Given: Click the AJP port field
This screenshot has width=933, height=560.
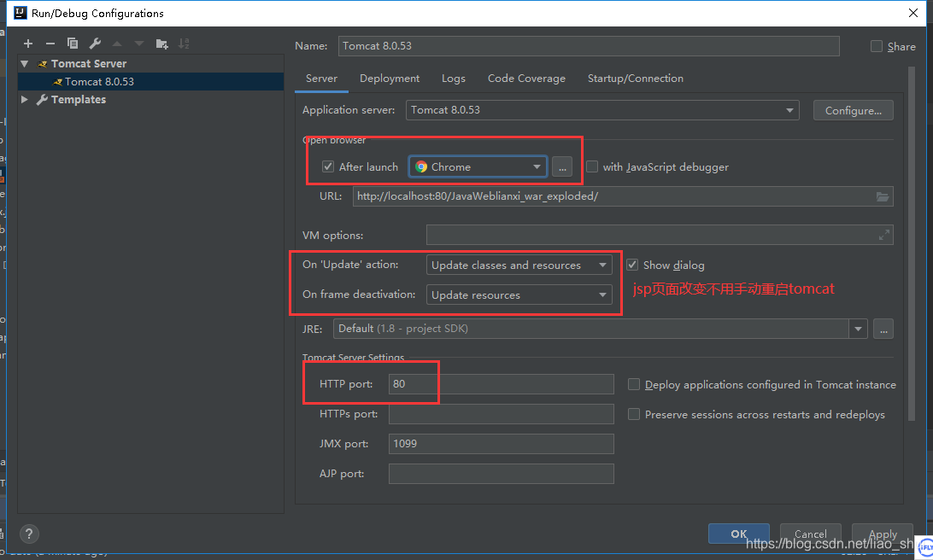Looking at the screenshot, I should coord(501,474).
